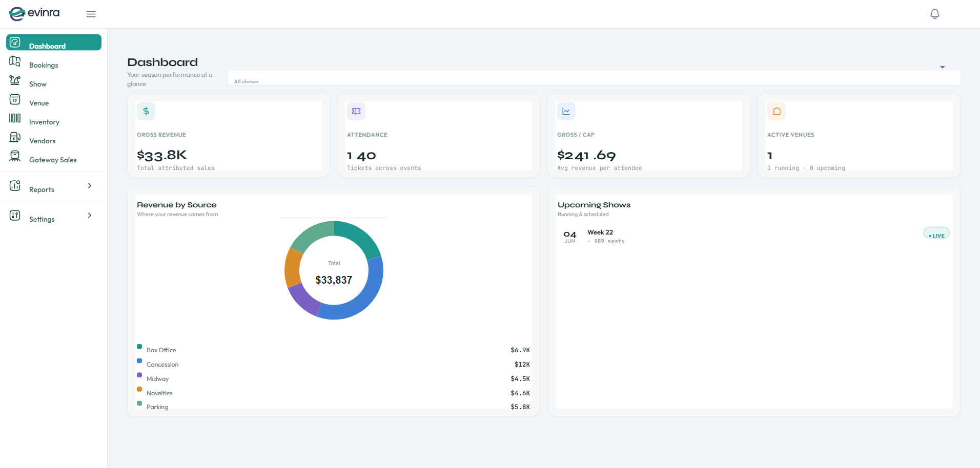
Task: Click the attendance value 140
Action: [x=361, y=156]
